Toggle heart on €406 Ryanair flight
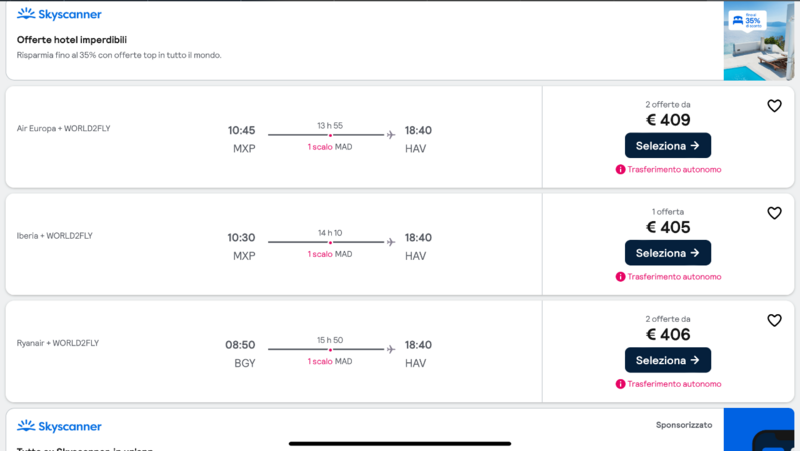800x451 pixels. 774,320
